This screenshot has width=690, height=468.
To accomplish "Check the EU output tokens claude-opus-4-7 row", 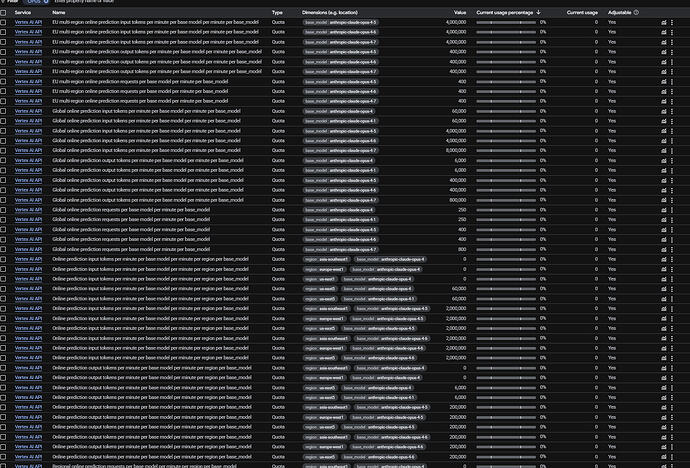I will [3, 71].
